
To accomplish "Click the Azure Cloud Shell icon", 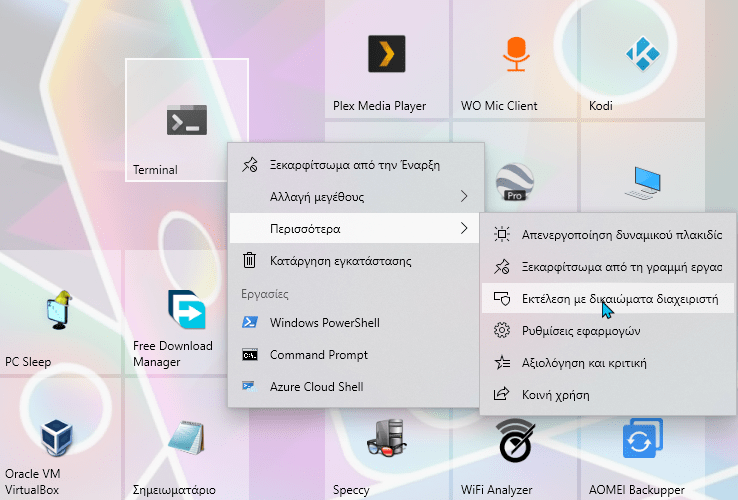I will pos(249,387).
